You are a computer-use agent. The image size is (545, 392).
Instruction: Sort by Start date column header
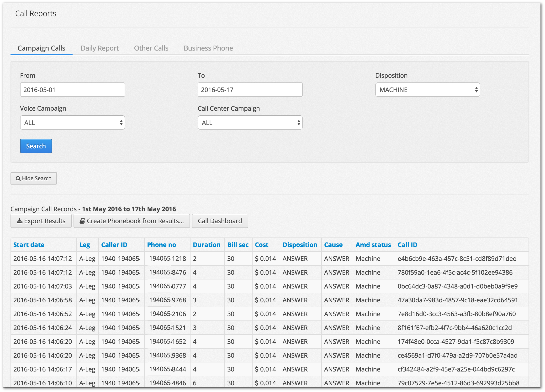click(x=29, y=245)
